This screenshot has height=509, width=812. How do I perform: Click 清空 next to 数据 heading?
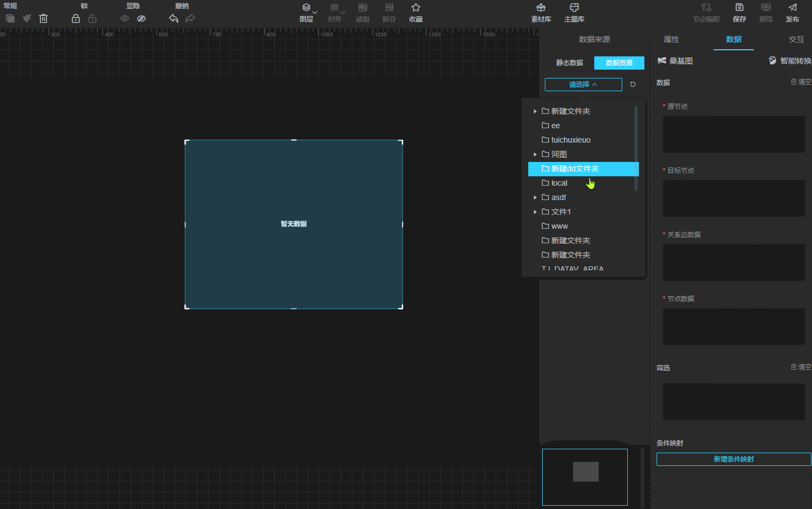coord(801,82)
